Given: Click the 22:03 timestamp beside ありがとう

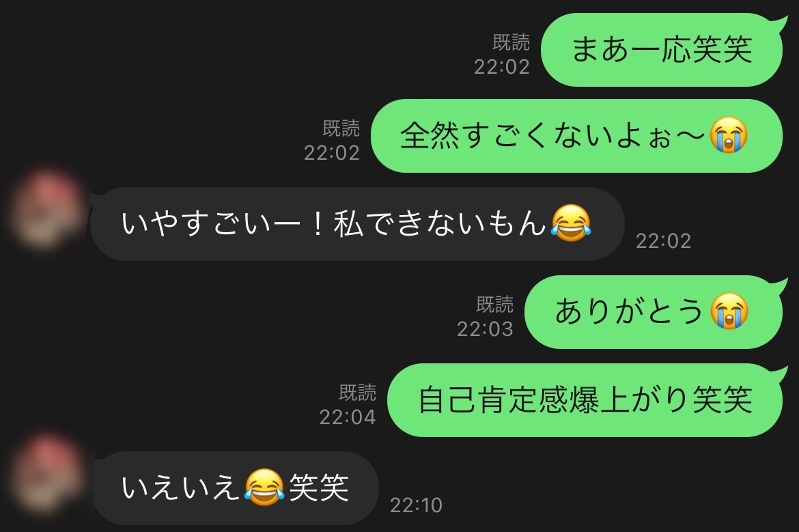Looking at the screenshot, I should pyautogui.click(x=485, y=329).
